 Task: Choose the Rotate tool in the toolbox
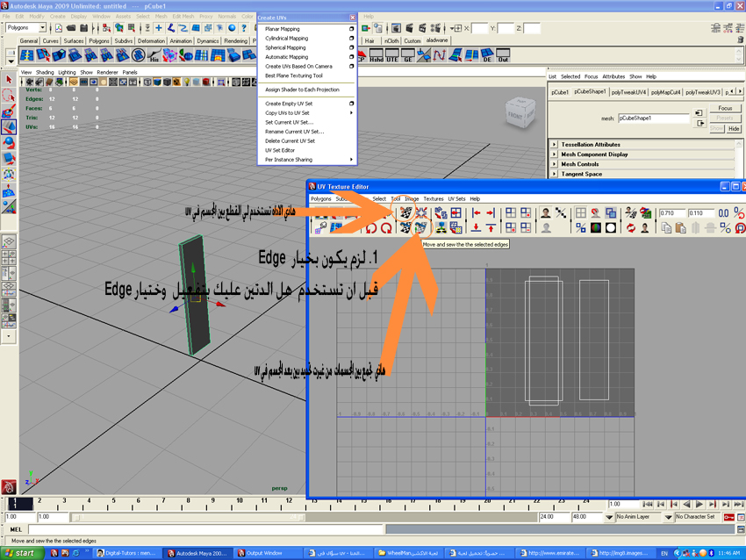tap(9, 142)
